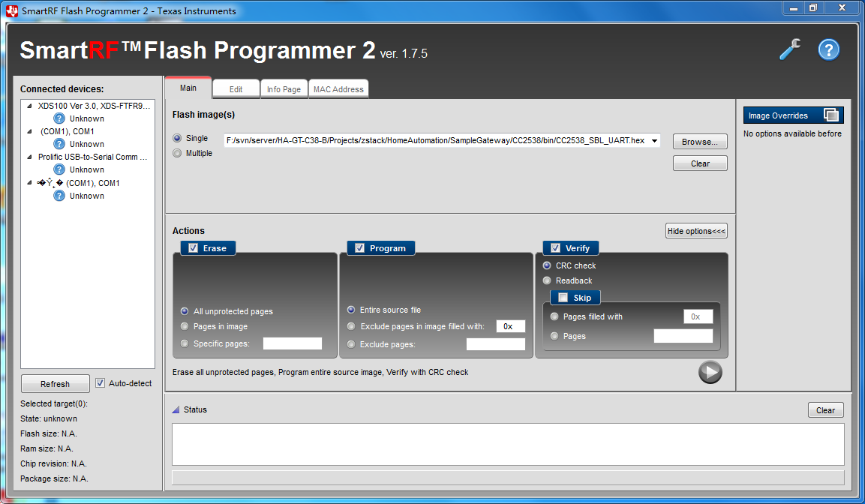Clear the selected flash image
Screen dimensions: 865x504
click(699, 163)
